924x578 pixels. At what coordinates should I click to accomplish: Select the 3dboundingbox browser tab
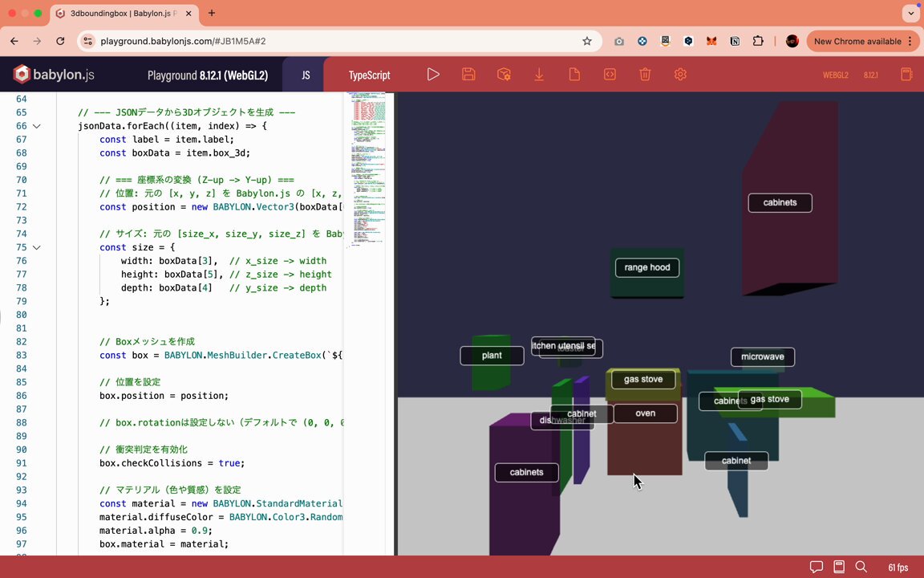(124, 13)
